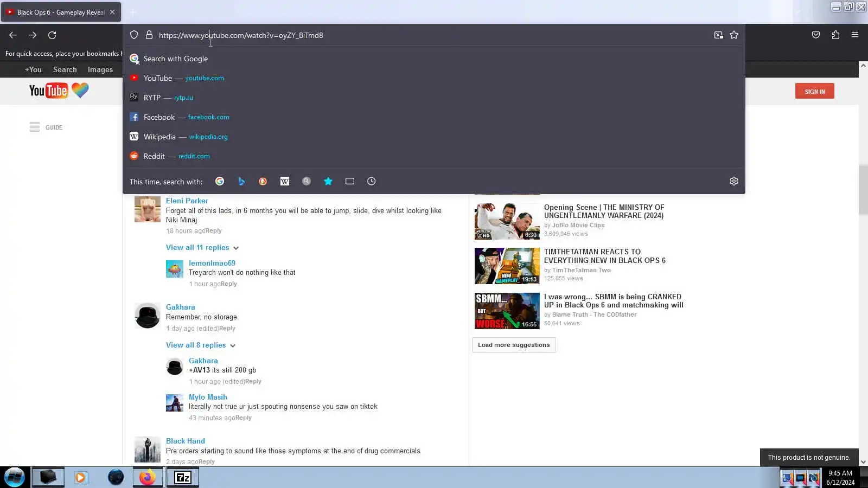Click Eleni Parker's avatar picture
Screen dimensions: 868x488
point(148,209)
